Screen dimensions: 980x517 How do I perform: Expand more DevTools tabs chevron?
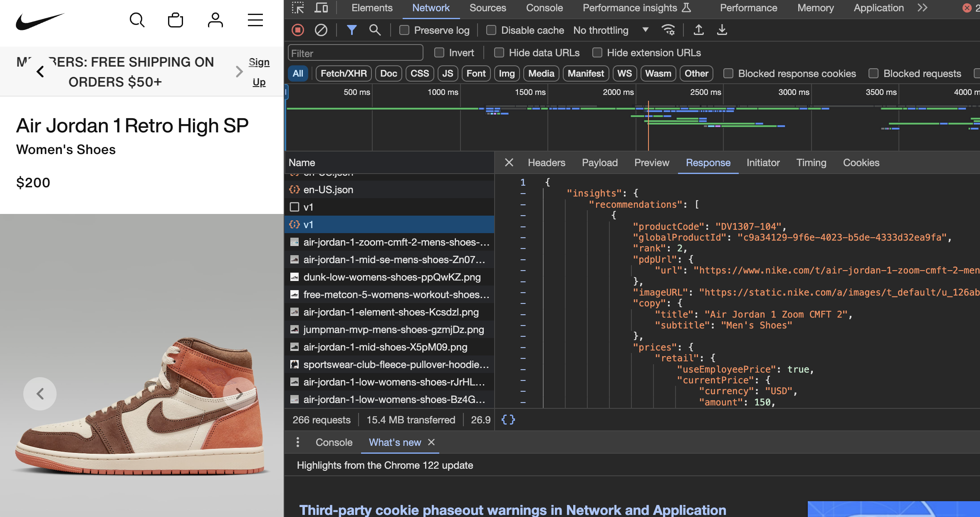pos(922,8)
